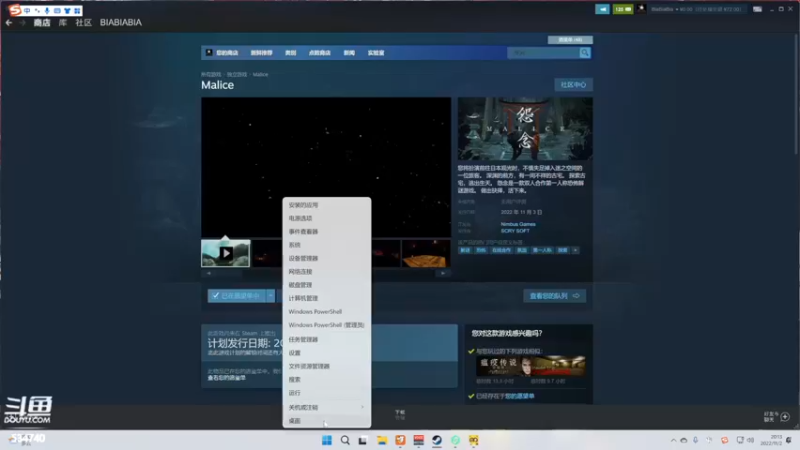The image size is (800, 450).
Task: Click the Nimbus Games developer link
Action: [x=518, y=224]
